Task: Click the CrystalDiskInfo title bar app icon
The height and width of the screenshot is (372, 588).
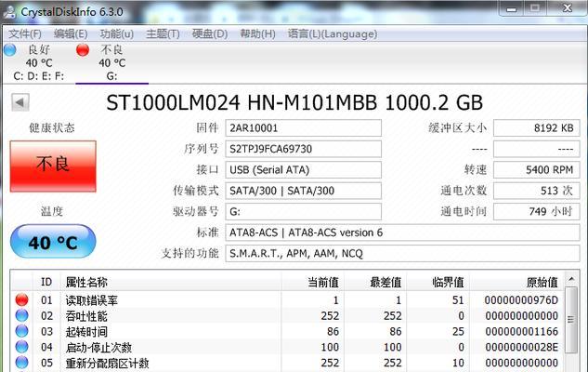Action: 9,11
